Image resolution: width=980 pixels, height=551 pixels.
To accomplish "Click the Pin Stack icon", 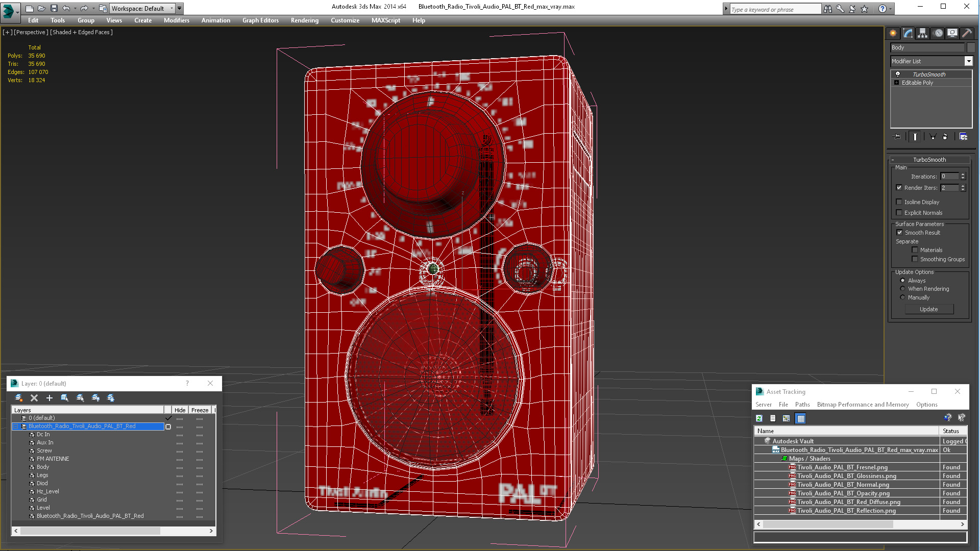I will 897,137.
